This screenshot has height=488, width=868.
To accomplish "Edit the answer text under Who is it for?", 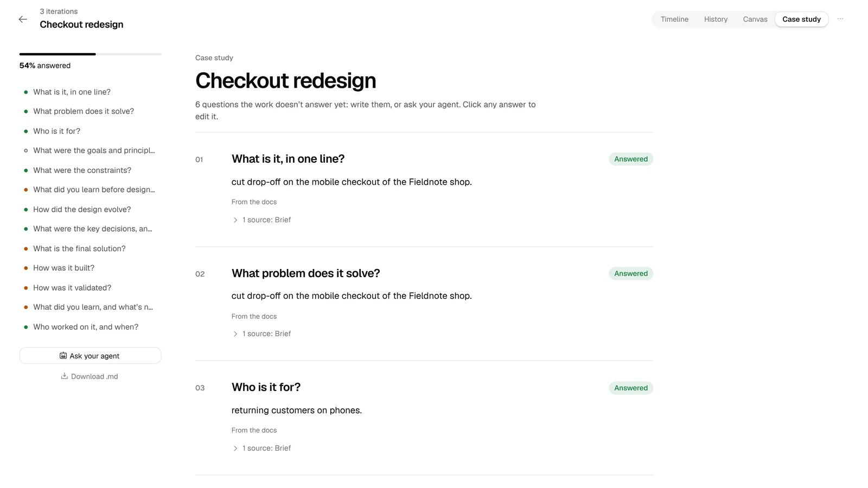I will tap(297, 410).
